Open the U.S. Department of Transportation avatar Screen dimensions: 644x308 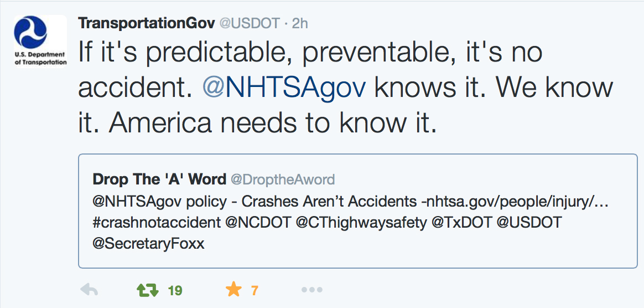[x=40, y=41]
